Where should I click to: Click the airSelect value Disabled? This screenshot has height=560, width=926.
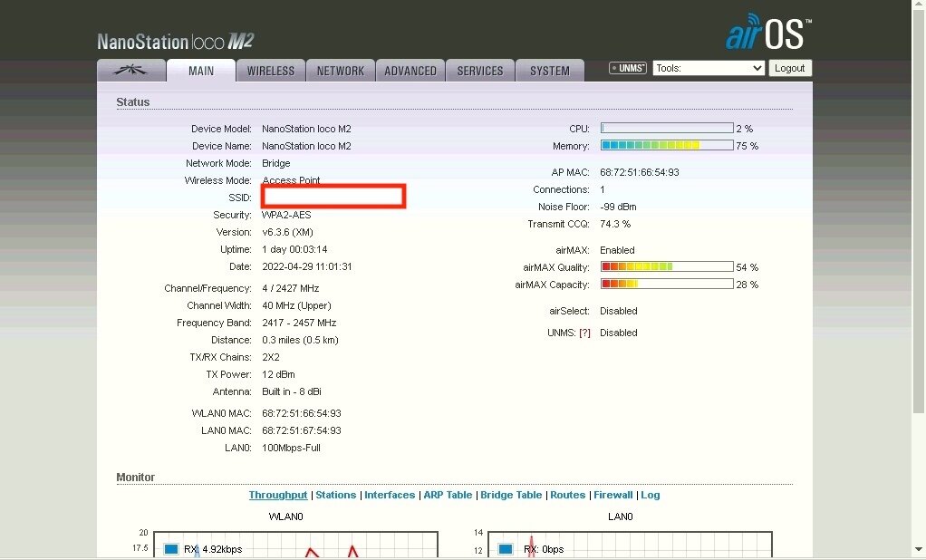point(618,311)
